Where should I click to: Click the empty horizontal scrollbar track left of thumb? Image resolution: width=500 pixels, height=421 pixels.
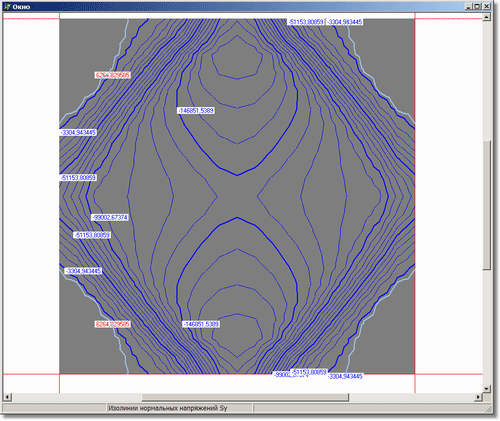click(x=77, y=397)
